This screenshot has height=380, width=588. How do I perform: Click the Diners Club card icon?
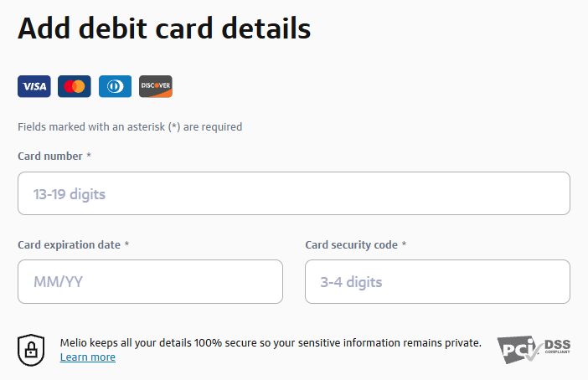point(115,86)
